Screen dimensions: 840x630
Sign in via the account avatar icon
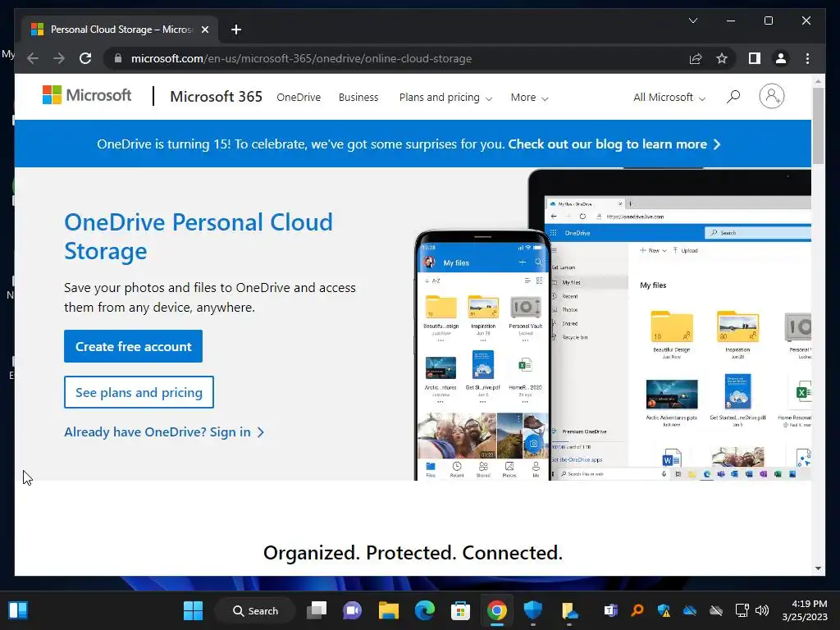(771, 97)
